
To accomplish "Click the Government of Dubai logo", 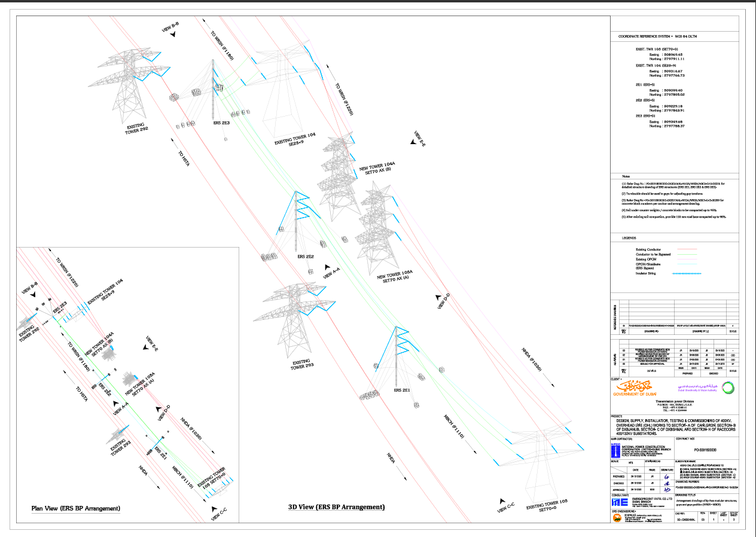I will [x=634, y=388].
